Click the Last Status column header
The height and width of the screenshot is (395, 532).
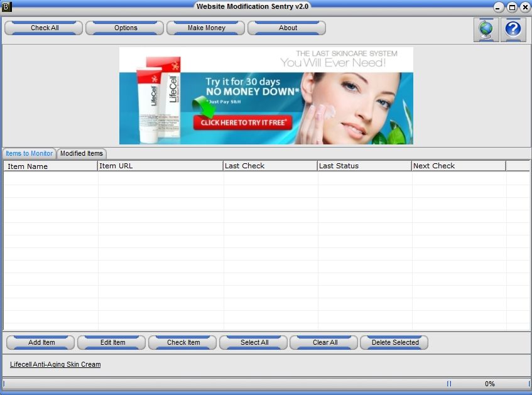coord(364,166)
